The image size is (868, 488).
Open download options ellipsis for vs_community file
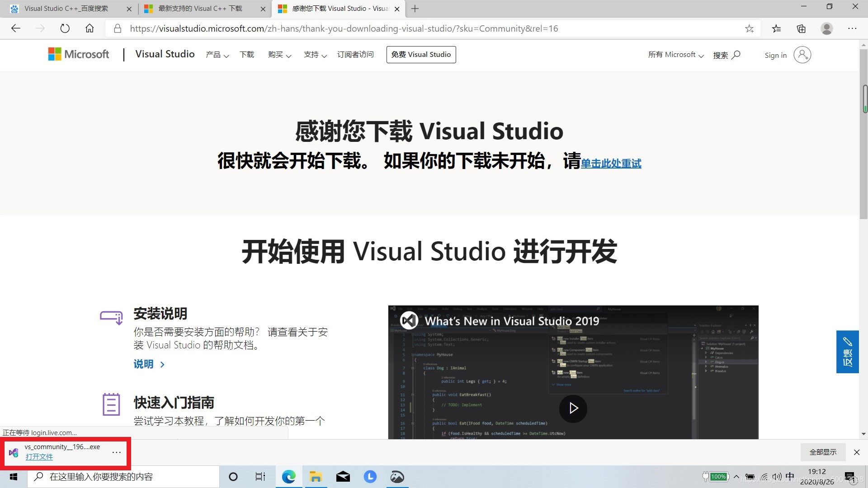pos(116,452)
